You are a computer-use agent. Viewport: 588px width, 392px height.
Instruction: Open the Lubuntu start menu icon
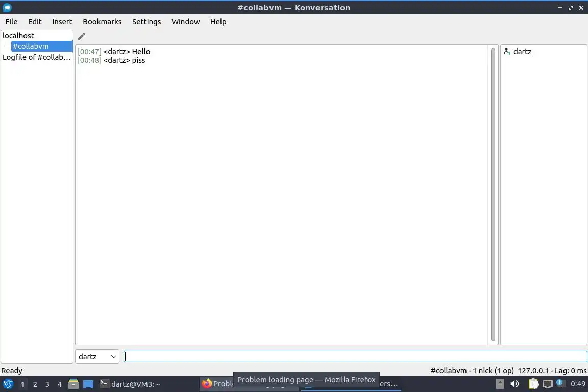(x=8, y=384)
